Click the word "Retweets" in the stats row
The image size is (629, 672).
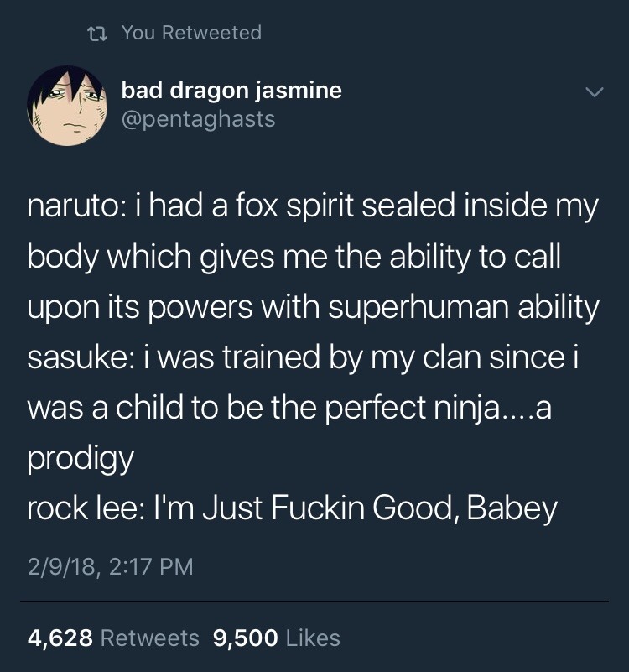coord(149,638)
